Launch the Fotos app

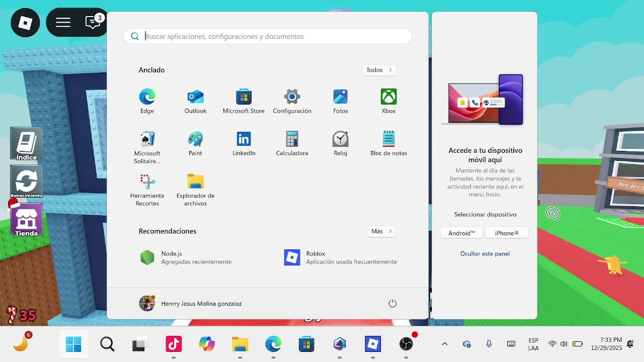[x=340, y=101]
